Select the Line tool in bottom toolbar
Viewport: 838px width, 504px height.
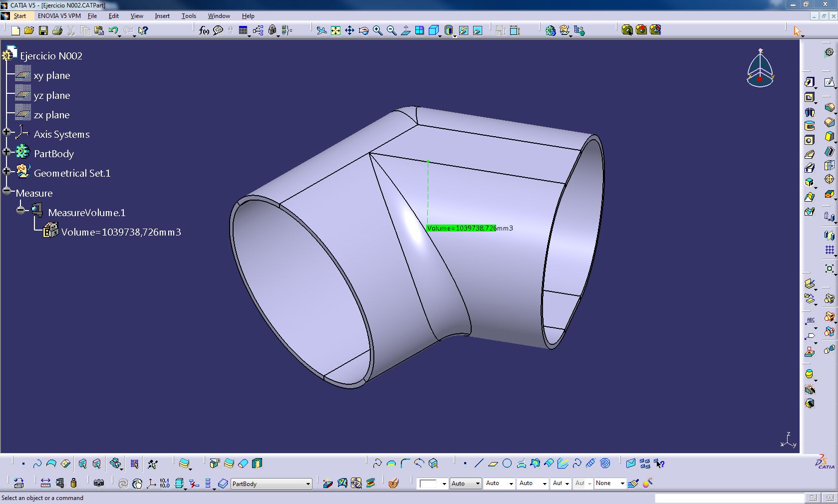tap(479, 463)
